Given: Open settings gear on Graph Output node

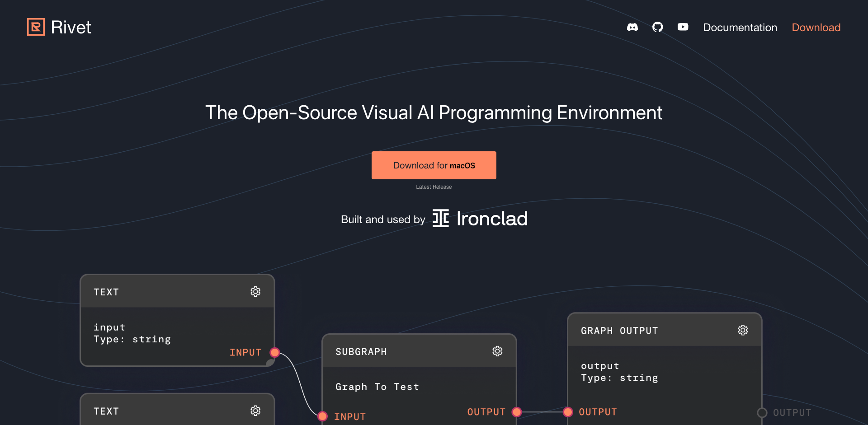Looking at the screenshot, I should click(x=743, y=330).
